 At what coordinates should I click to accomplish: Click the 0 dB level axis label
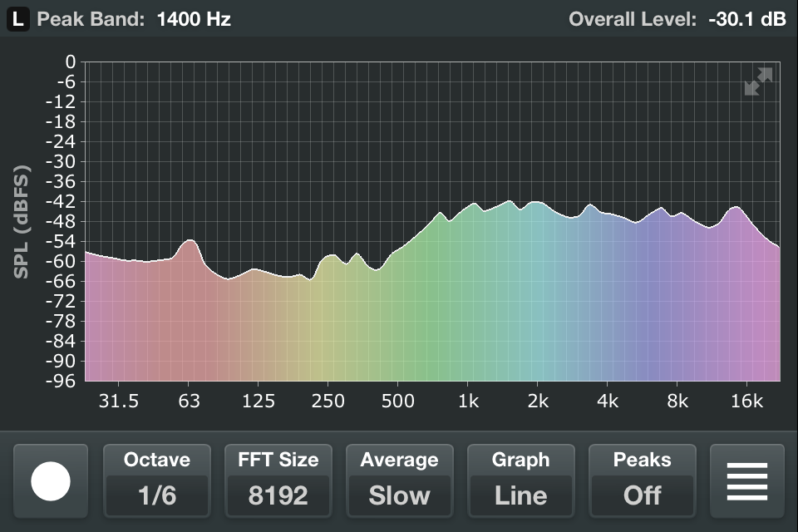[x=70, y=62]
